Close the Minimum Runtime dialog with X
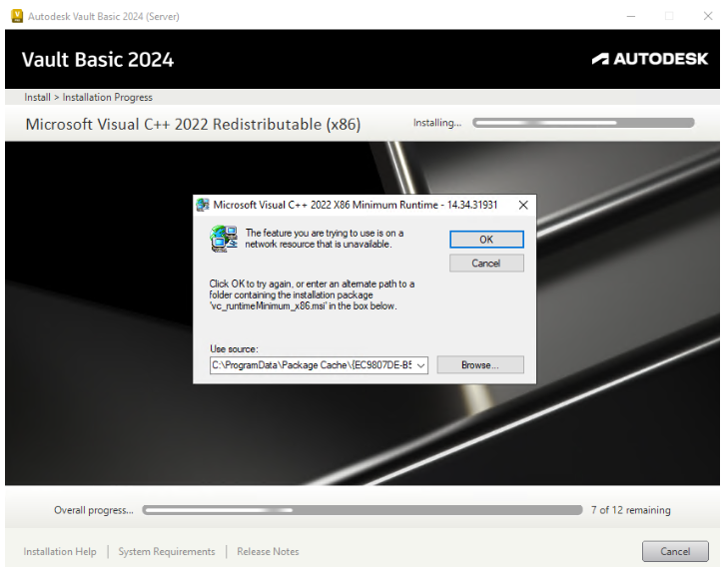 click(523, 205)
